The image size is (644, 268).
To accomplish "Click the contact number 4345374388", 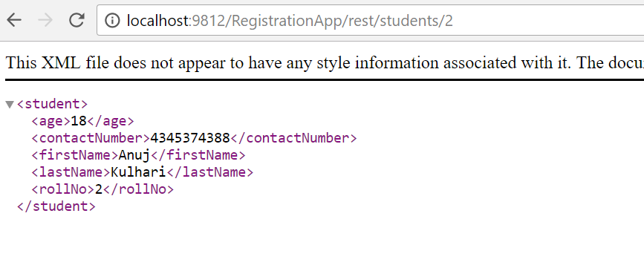I will coord(190,138).
